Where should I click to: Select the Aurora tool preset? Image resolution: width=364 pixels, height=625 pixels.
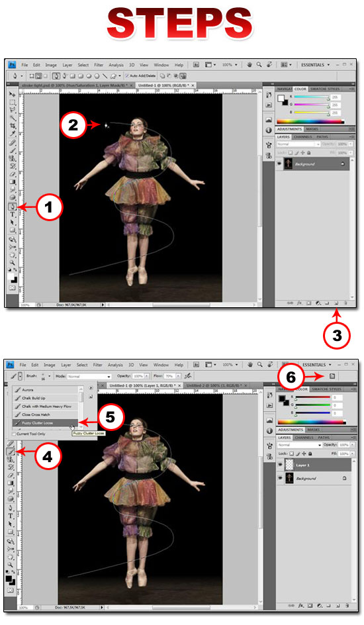pos(45,390)
